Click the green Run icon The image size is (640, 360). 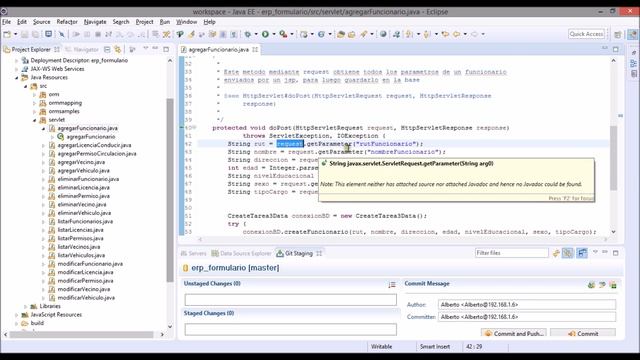point(265,34)
